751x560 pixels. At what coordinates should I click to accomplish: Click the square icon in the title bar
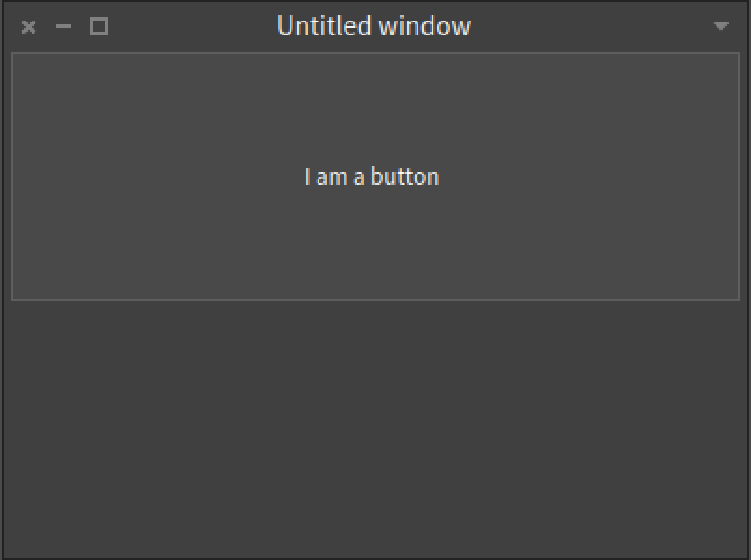click(x=99, y=27)
